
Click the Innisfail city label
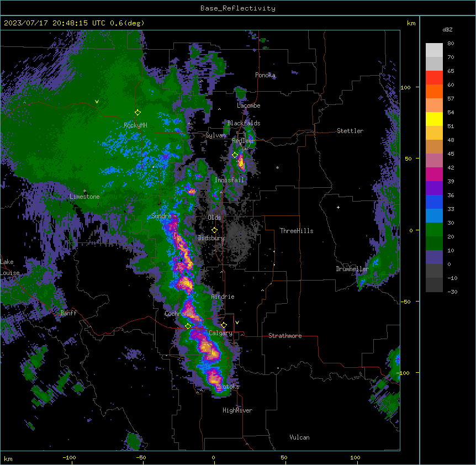[x=229, y=180]
